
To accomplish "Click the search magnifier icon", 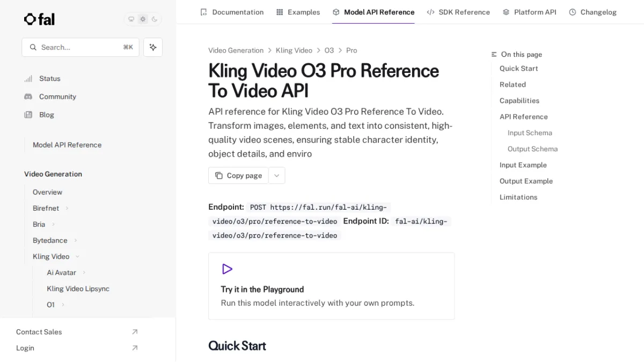I will click(33, 47).
